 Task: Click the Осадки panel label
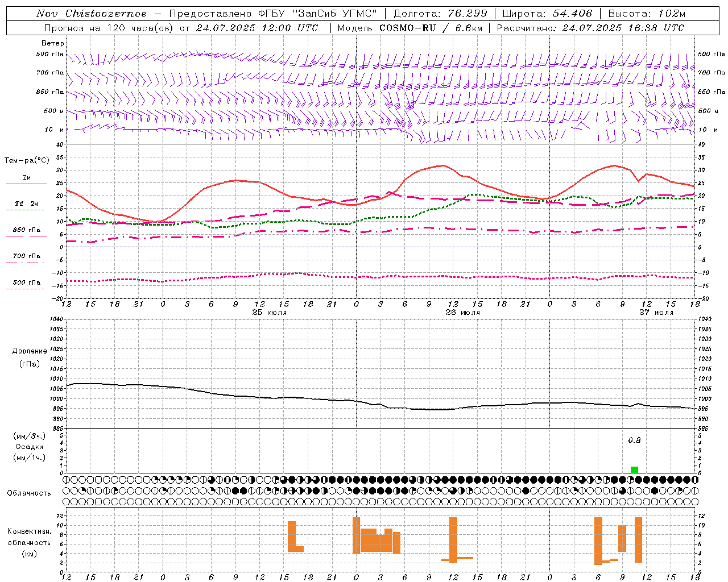click(30, 447)
